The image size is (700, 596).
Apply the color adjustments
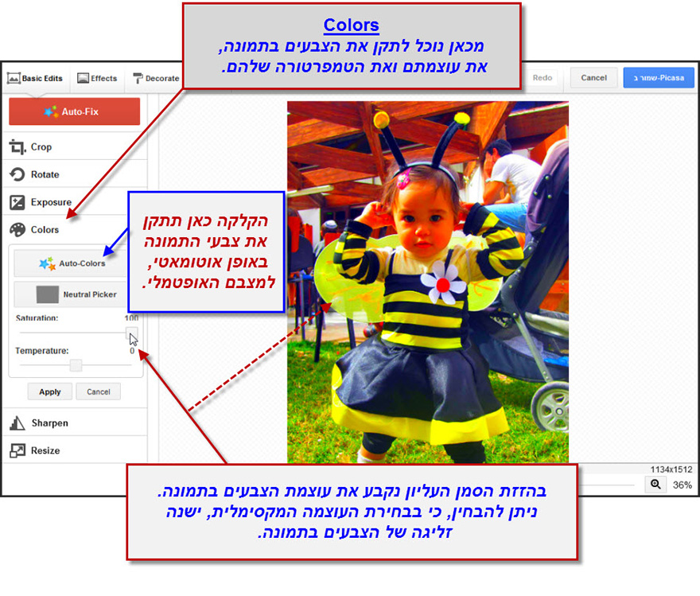49,391
